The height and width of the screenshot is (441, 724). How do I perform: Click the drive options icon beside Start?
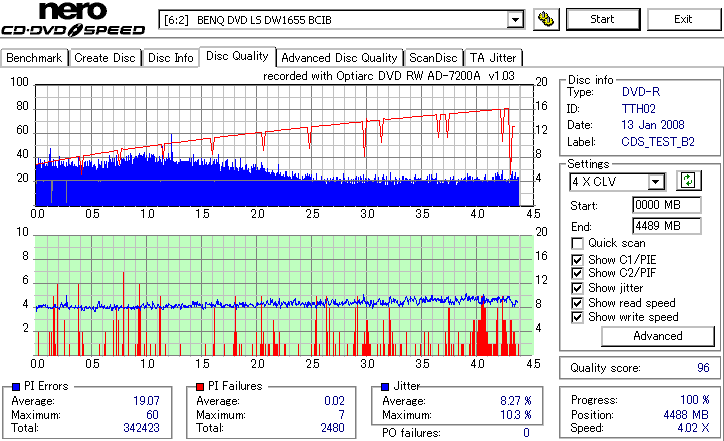[546, 20]
